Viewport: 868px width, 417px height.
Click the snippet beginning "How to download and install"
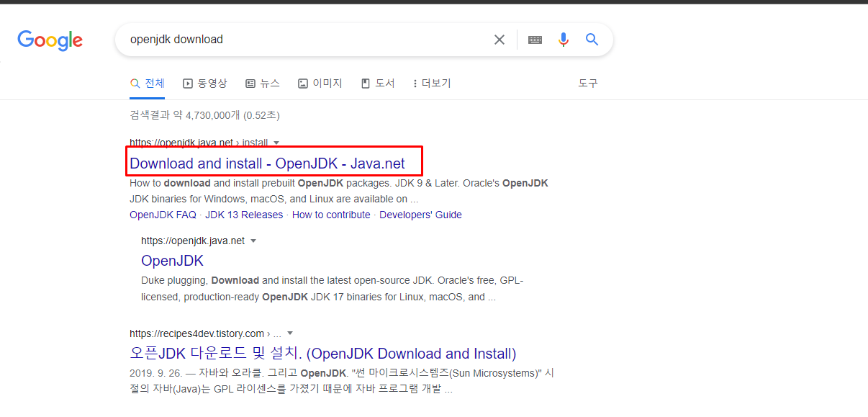coord(339,191)
